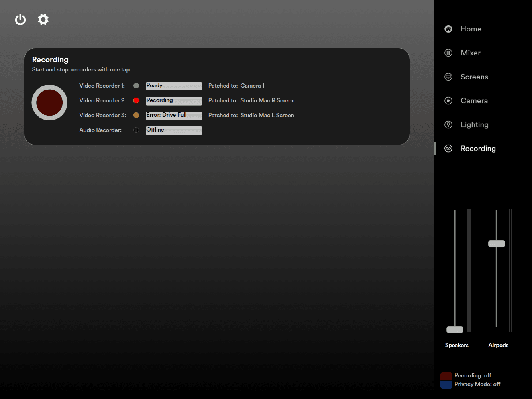Click the Screens sidebar icon
Screen dimensions: 532x399
448,77
